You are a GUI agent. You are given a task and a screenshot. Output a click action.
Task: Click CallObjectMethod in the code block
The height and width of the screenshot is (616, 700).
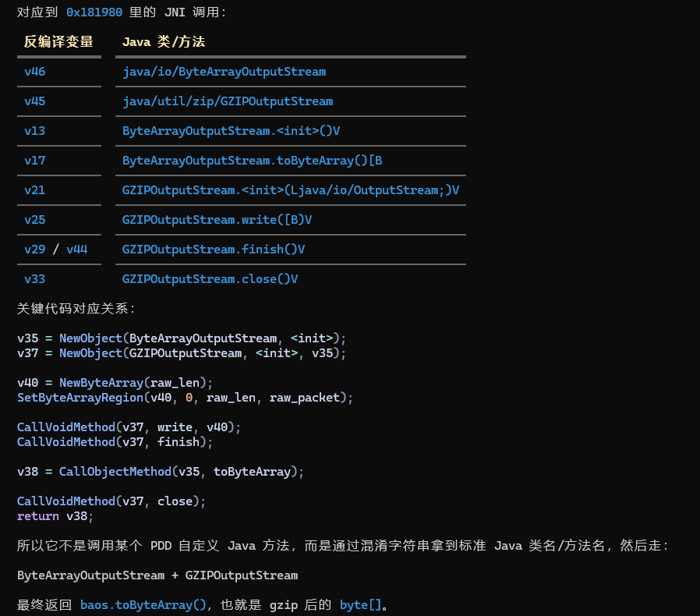(x=115, y=471)
